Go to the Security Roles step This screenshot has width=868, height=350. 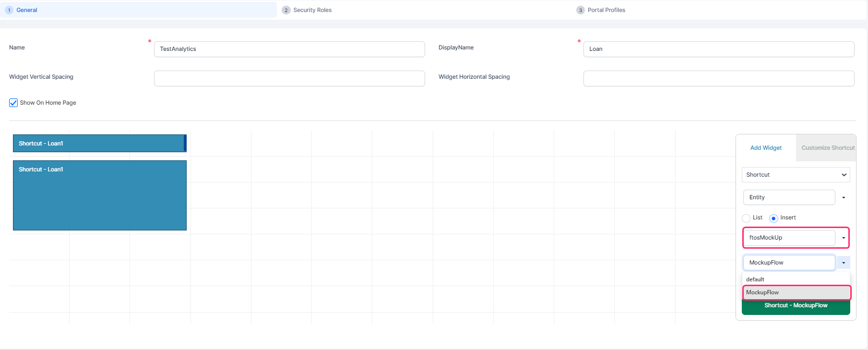pos(312,10)
